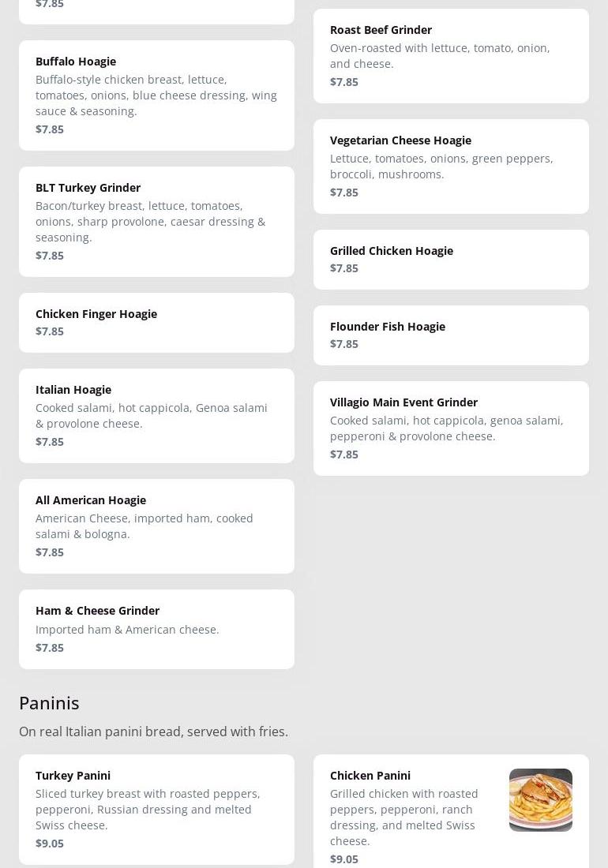Screen dimensions: 608x868
Task: Click the Buffalo Hoagie ingredients description
Action: coord(156,95)
